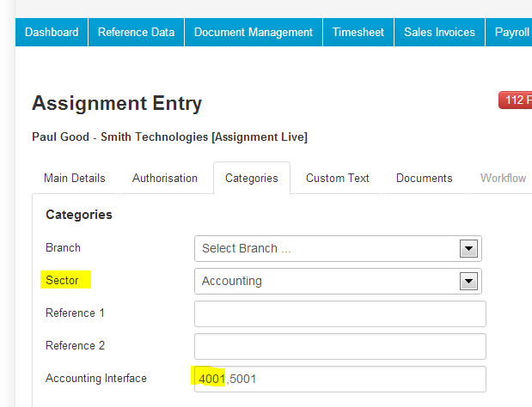The width and height of the screenshot is (532, 407).
Task: Open the Workflow tab
Action: coord(503,179)
